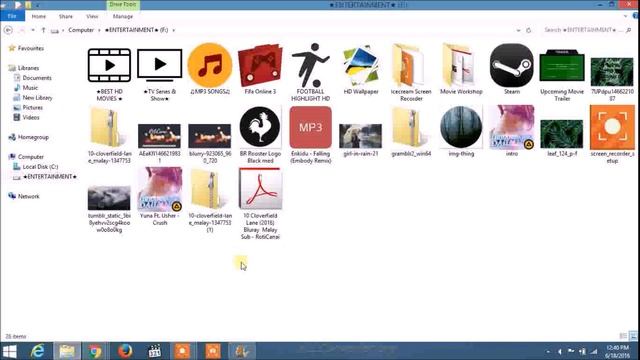
Task: Open the Drive Tools contextual tab
Action: coord(123,4)
